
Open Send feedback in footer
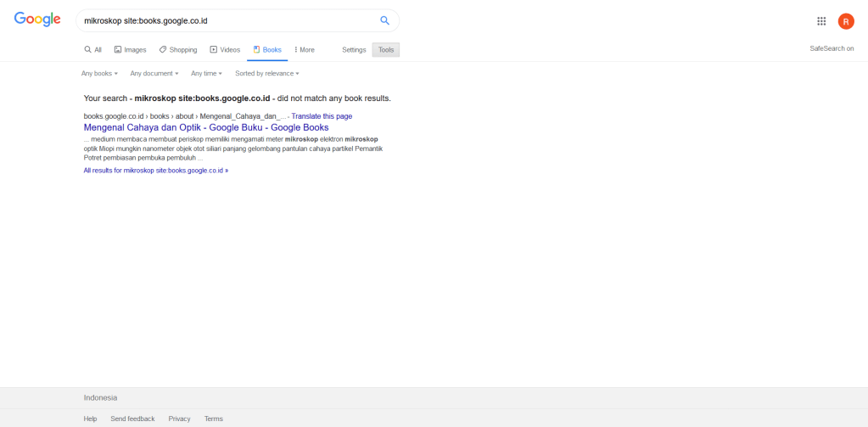(x=132, y=419)
